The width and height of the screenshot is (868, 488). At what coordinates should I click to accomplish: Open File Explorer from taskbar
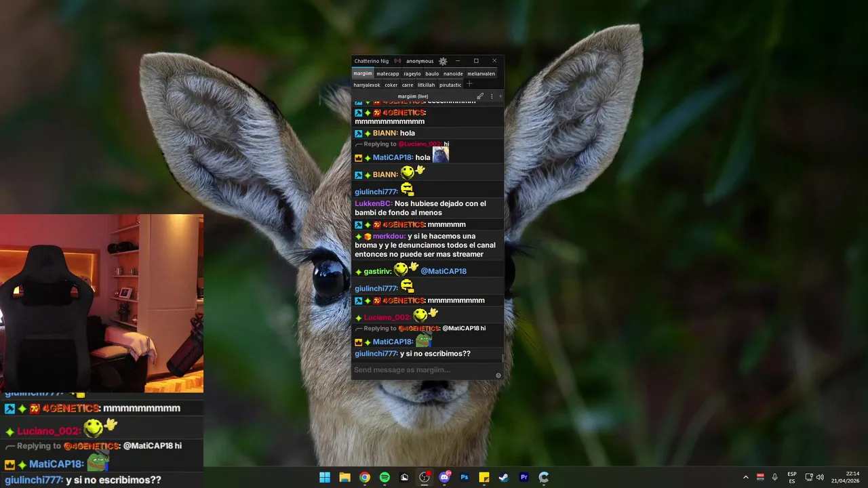tap(344, 477)
